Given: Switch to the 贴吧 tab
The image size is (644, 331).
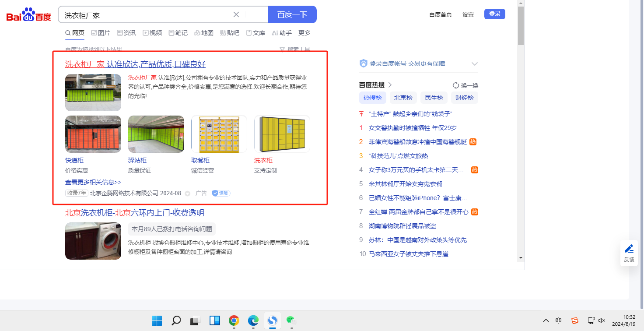Looking at the screenshot, I should coord(230,33).
